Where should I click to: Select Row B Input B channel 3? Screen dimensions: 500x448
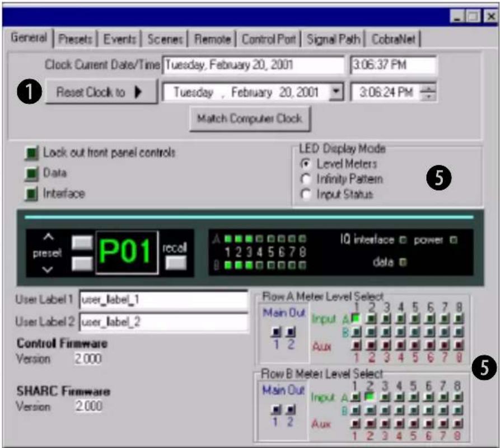click(x=385, y=411)
